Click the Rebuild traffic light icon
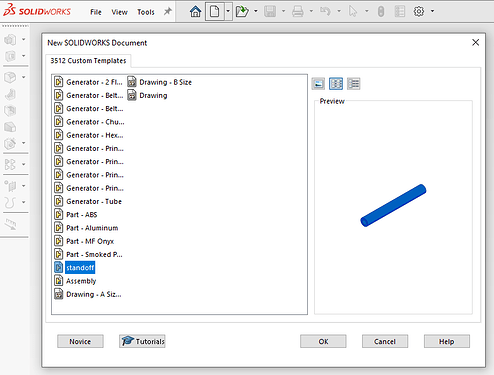The image size is (494, 375). click(381, 12)
